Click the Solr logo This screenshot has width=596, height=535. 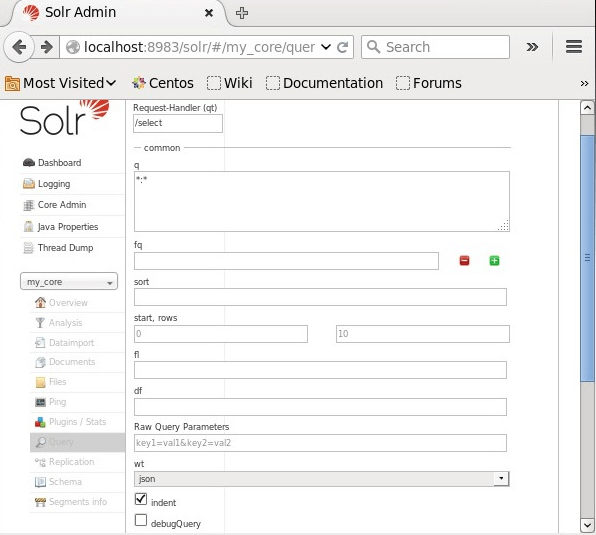pyautogui.click(x=64, y=118)
